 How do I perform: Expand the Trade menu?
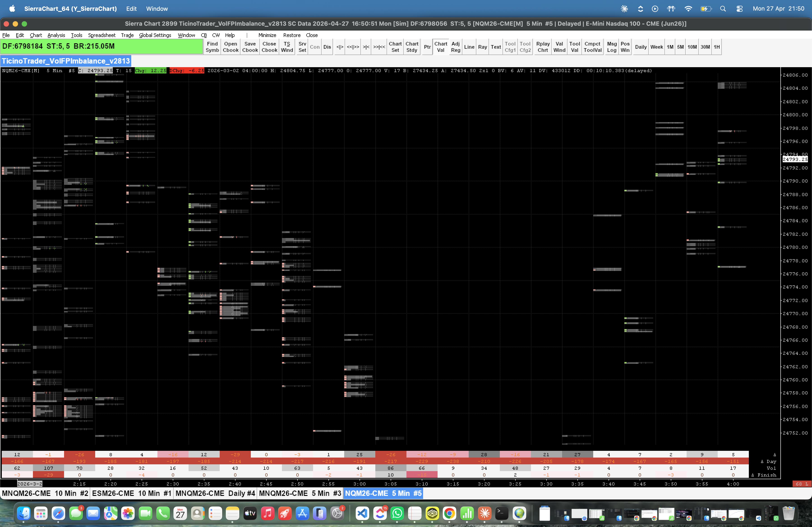point(127,35)
